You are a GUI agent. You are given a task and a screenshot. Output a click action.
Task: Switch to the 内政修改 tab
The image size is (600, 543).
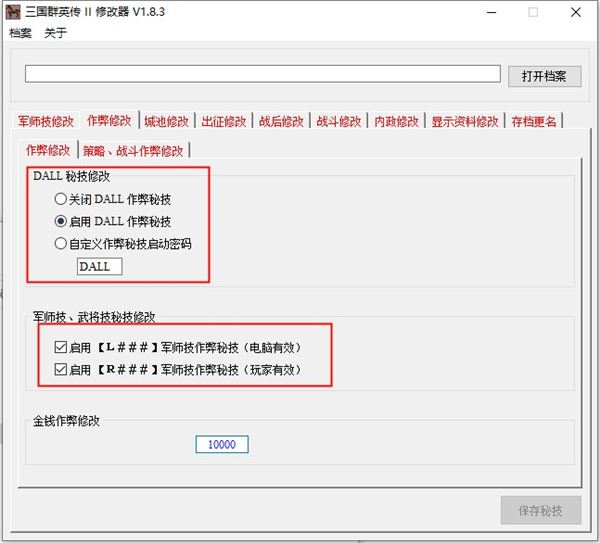396,121
